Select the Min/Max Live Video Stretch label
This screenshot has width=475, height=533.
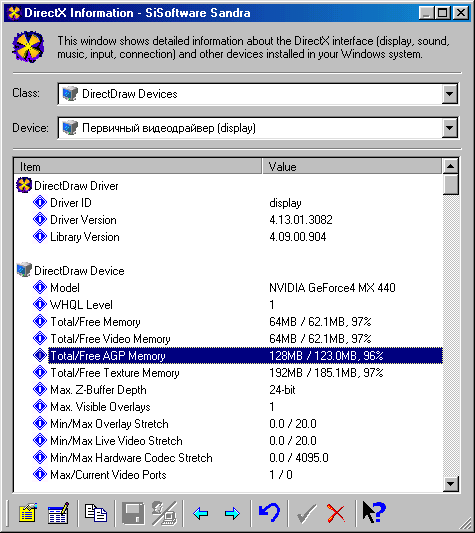pos(116,441)
